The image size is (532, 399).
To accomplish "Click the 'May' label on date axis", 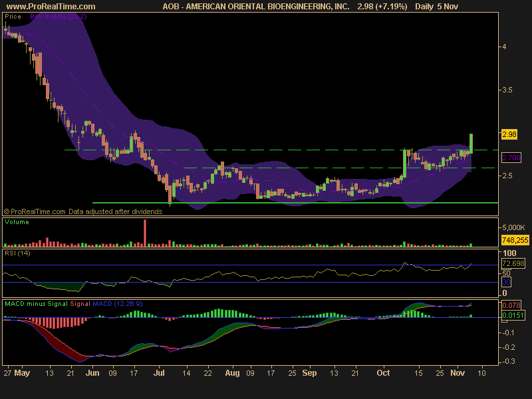I will [22, 373].
